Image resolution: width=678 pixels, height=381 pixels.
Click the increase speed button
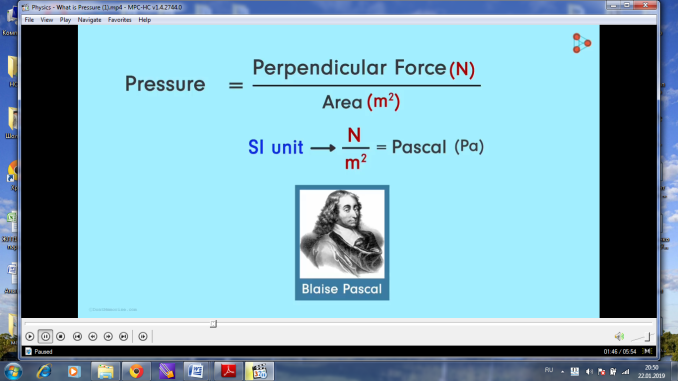[x=108, y=336]
